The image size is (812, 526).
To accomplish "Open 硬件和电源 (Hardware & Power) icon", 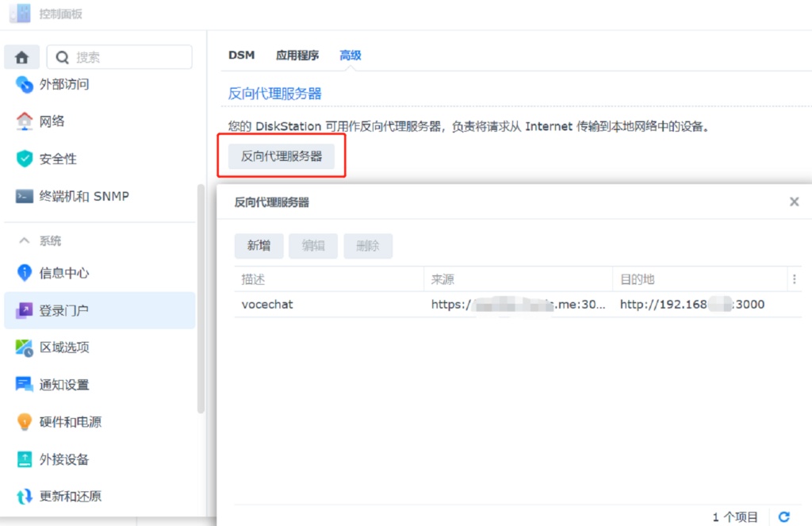I will tap(25, 422).
